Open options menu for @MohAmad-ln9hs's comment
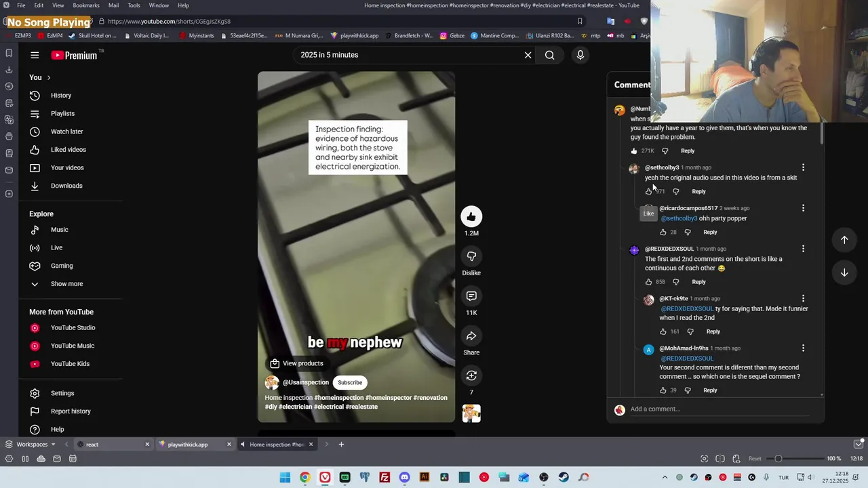868x488 pixels. (x=803, y=348)
